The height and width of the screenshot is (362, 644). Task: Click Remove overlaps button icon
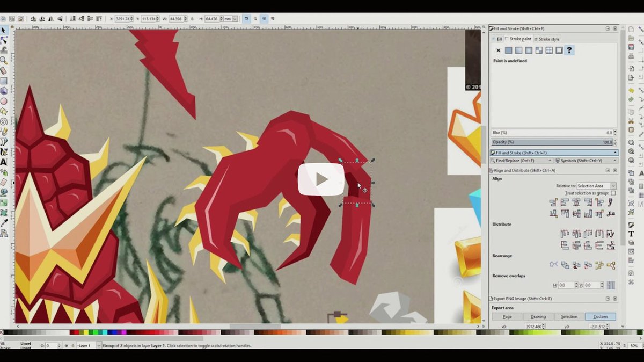tap(611, 285)
